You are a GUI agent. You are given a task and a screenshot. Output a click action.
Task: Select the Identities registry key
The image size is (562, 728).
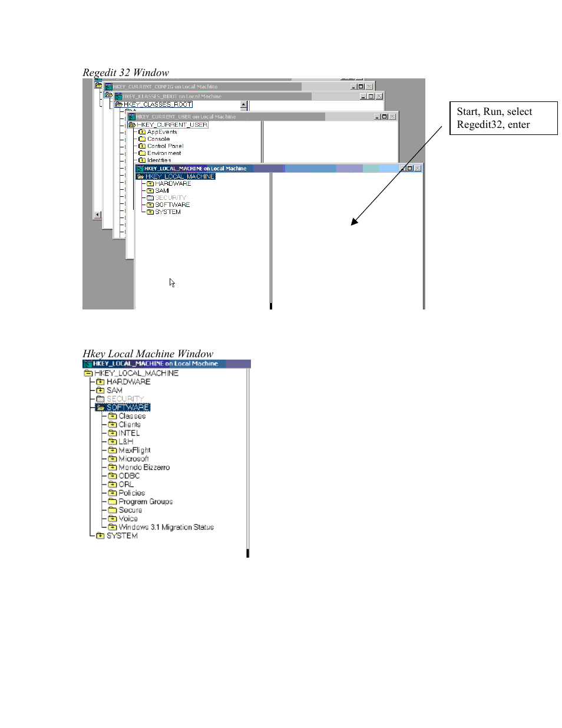159,160
